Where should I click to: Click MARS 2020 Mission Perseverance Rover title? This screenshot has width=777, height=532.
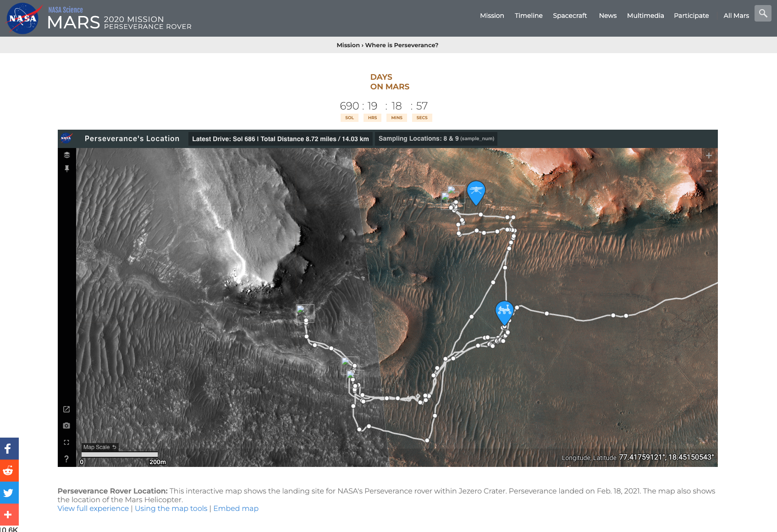pos(119,22)
